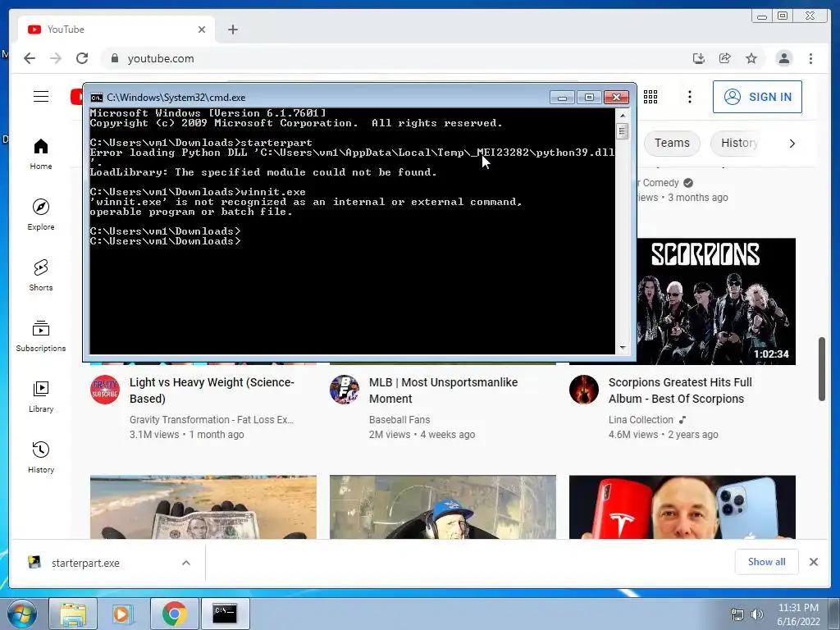Screen dimensions: 840x630
Task: Open Subscriptions in the YouTube sidebar
Action: click(41, 336)
